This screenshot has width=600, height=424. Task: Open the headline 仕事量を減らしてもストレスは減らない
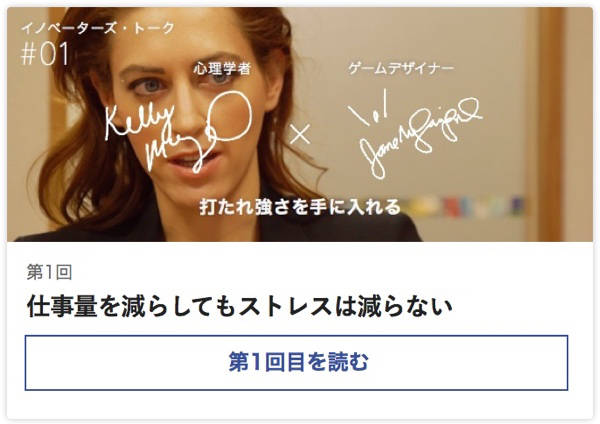point(240,307)
